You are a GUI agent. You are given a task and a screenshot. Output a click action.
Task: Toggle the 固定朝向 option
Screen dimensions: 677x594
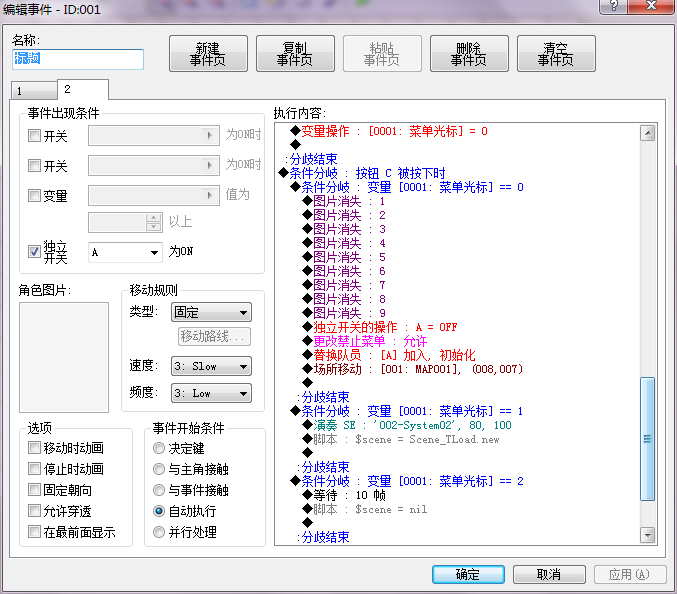point(35,490)
